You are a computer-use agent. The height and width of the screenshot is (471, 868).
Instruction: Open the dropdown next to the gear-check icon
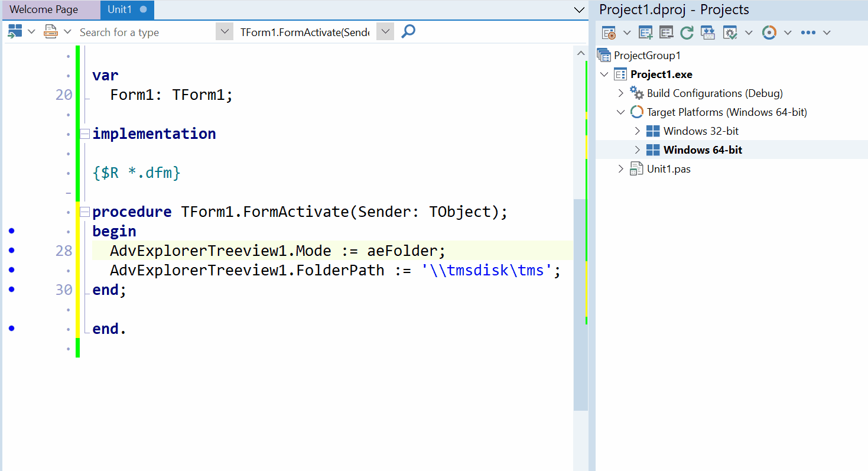pyautogui.click(x=749, y=33)
